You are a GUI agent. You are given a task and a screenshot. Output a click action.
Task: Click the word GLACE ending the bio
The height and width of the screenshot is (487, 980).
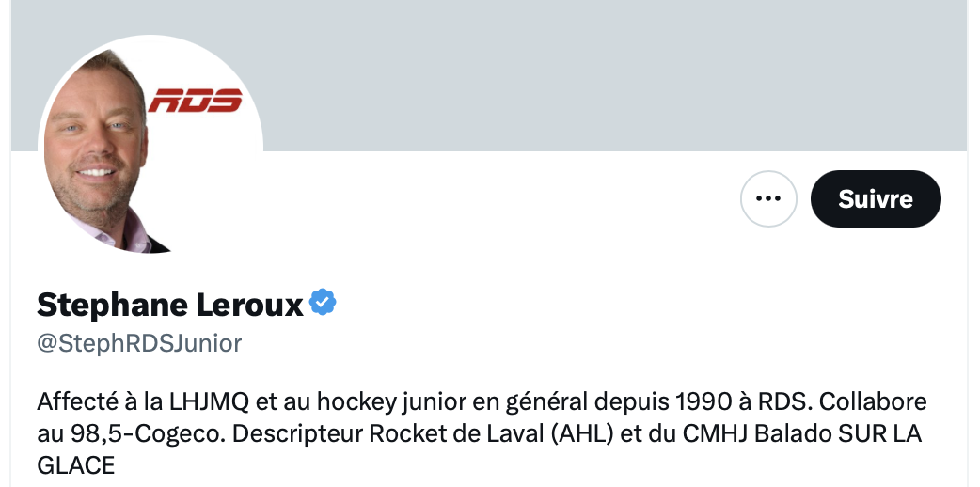pyautogui.click(x=75, y=465)
